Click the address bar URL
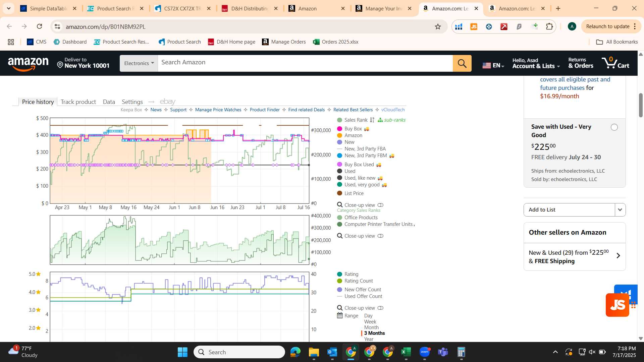The image size is (644, 362). click(x=106, y=26)
